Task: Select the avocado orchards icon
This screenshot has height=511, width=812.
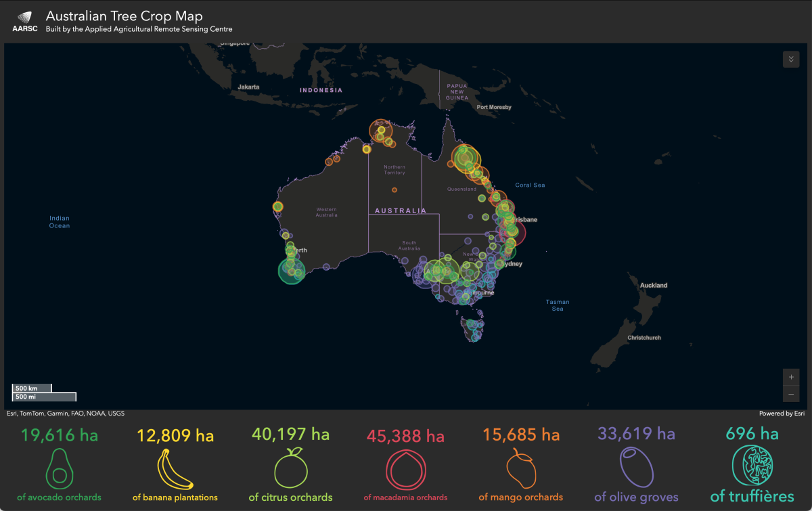Action: (59, 468)
